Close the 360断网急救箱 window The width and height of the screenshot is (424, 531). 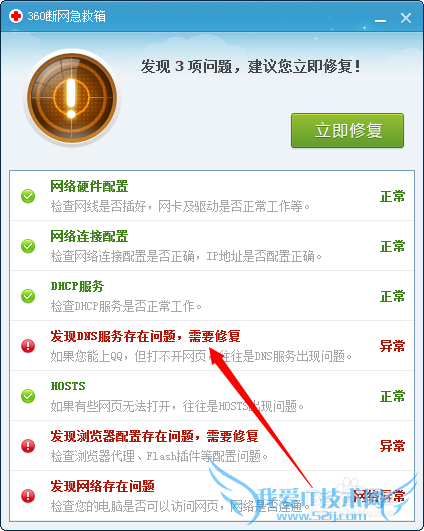406,18
